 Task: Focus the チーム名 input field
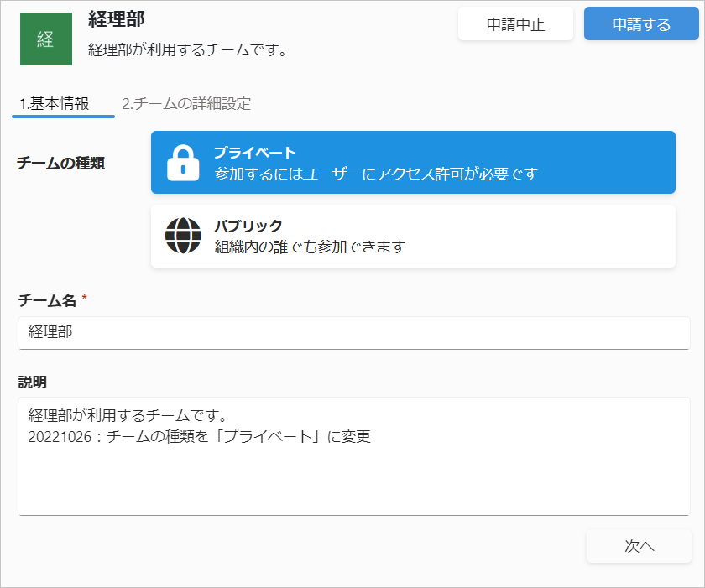pyautogui.click(x=354, y=333)
